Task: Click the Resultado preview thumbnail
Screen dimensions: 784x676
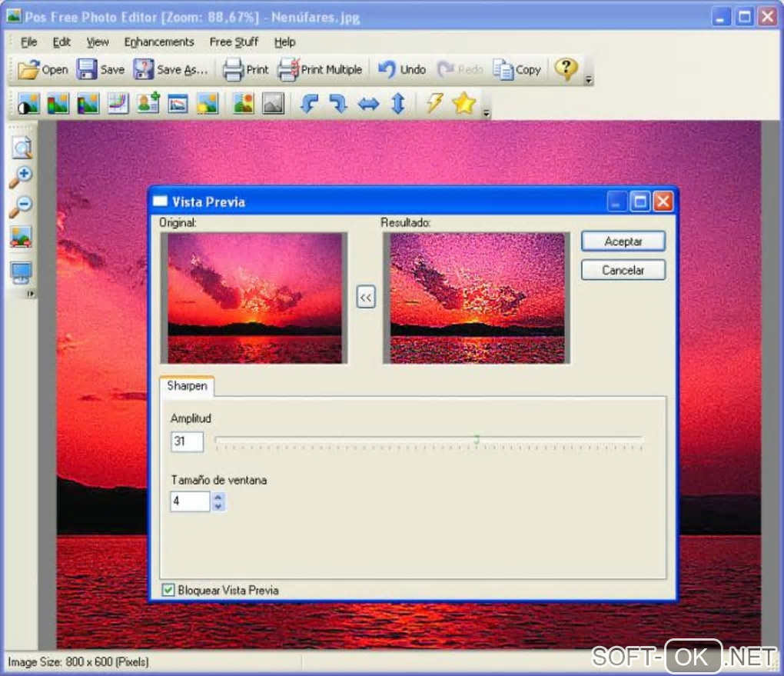Action: coord(477,298)
